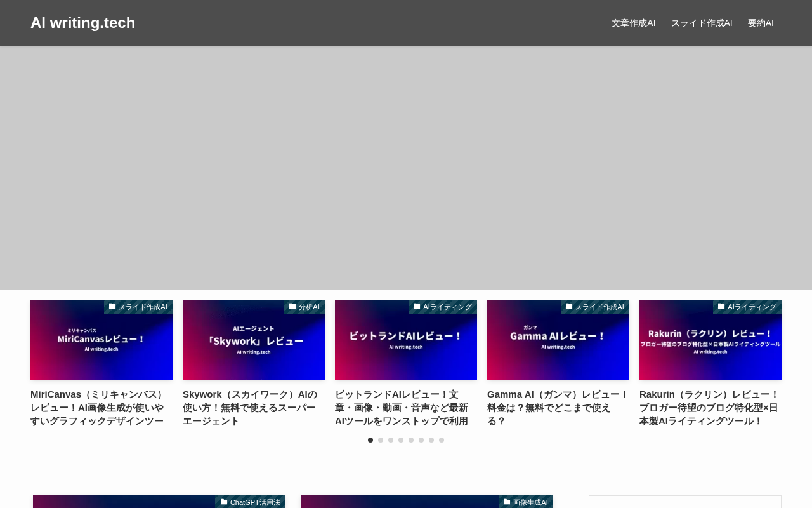Click the スライド作成AI tag on Gamma card
Screen dimensions: 812x508
[595, 307]
